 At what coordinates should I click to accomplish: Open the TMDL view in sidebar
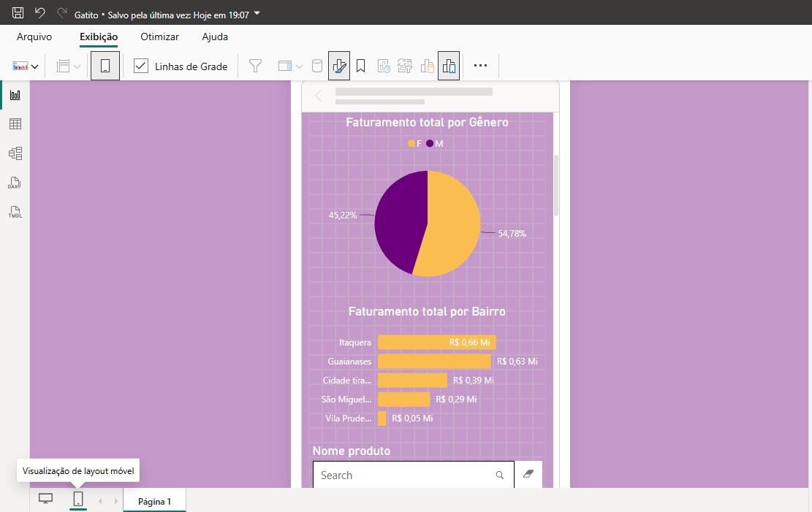pyautogui.click(x=15, y=213)
